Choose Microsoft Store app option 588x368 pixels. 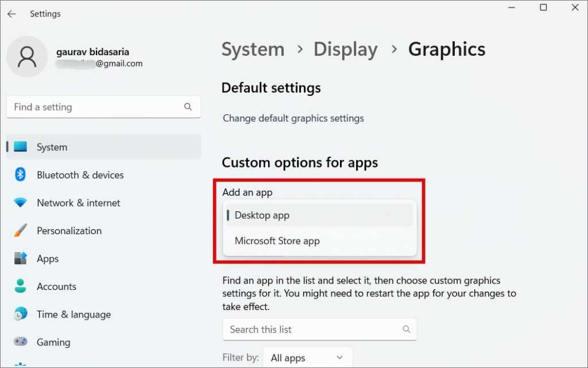[319, 241]
